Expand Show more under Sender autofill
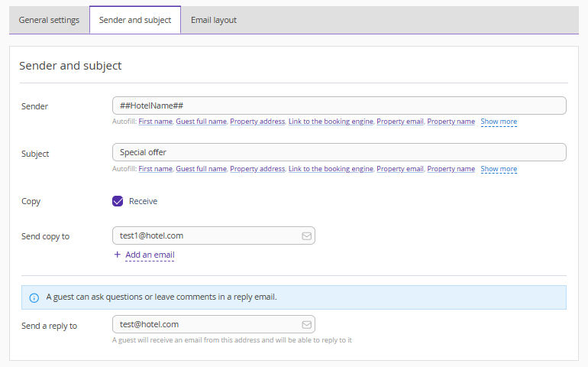The width and height of the screenshot is (588, 367). click(499, 122)
